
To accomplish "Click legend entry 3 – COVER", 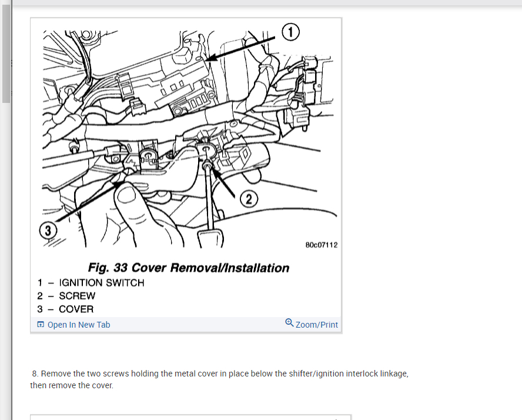I will point(66,309).
